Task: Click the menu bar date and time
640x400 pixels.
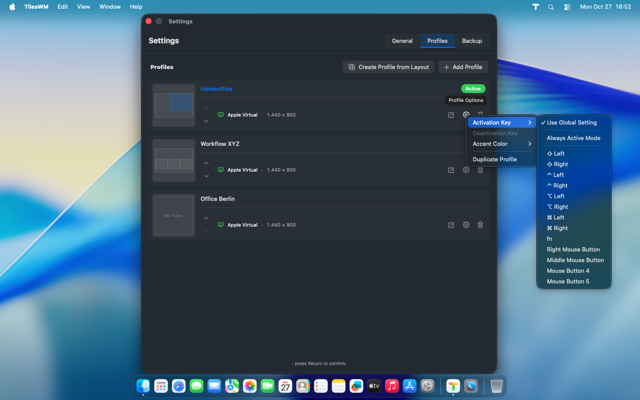Action: [605, 7]
